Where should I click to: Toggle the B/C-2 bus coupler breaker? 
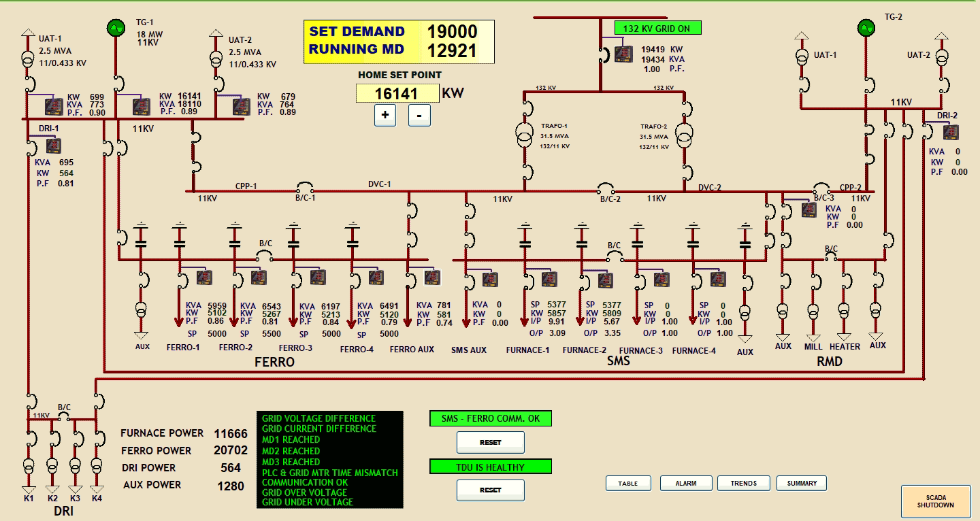pos(606,187)
